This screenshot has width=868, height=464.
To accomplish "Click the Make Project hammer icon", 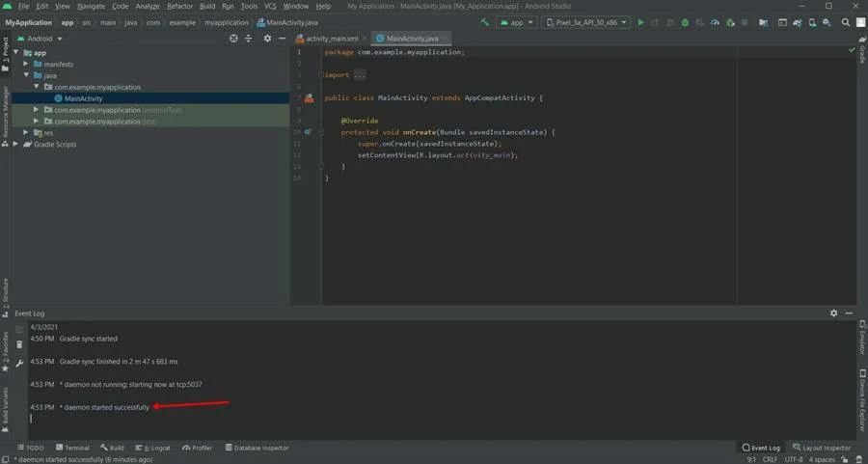I will 485,22.
